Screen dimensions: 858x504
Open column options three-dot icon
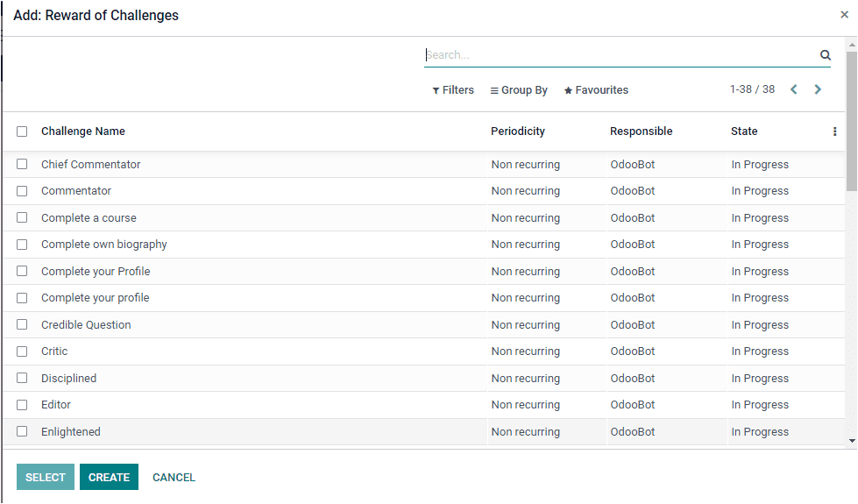point(834,131)
